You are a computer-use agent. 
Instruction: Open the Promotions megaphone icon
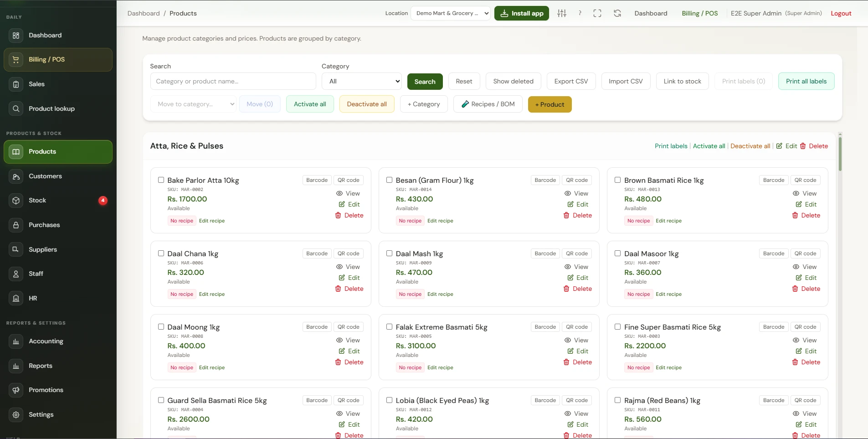tap(16, 390)
